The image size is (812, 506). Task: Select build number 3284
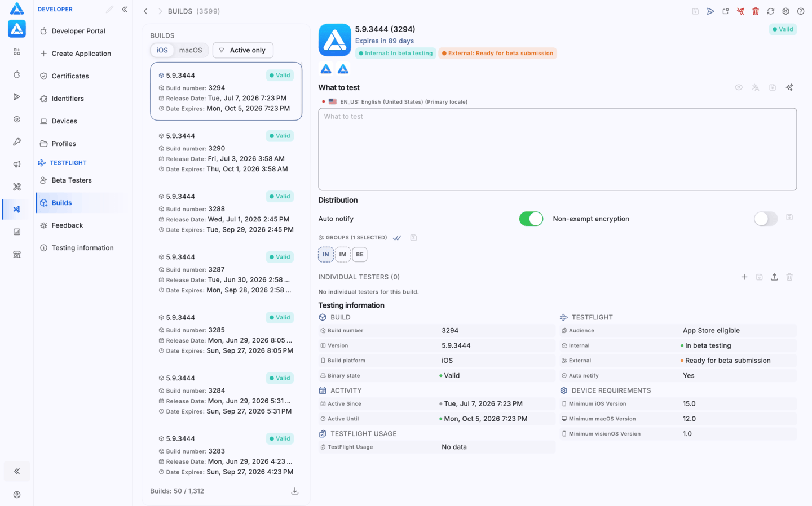226,394
